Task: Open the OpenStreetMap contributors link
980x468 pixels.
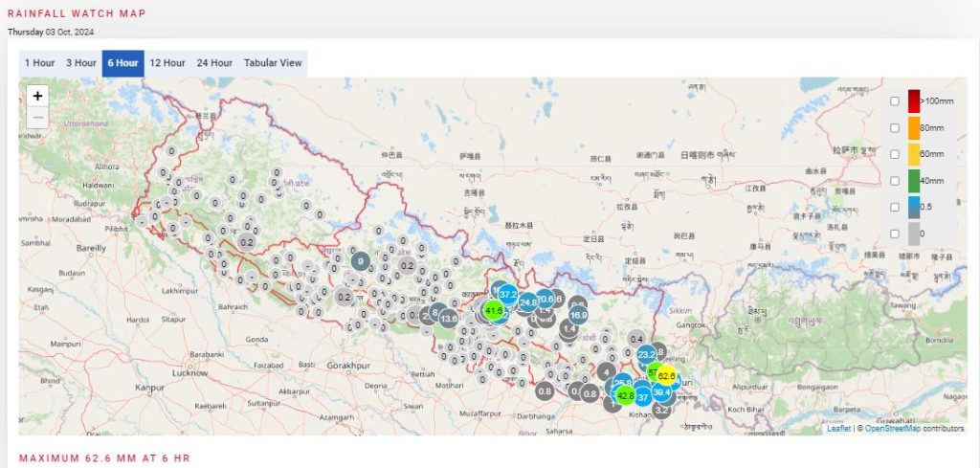Action: point(893,429)
